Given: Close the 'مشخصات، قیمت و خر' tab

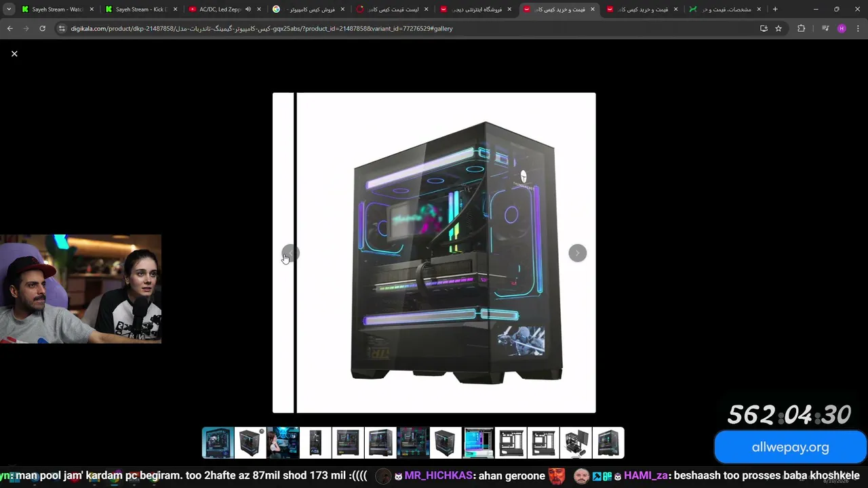Looking at the screenshot, I should pos(759,9).
